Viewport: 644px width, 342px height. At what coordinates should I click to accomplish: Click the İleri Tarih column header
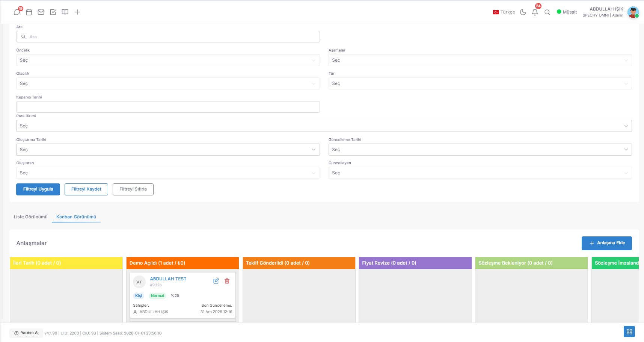66,263
